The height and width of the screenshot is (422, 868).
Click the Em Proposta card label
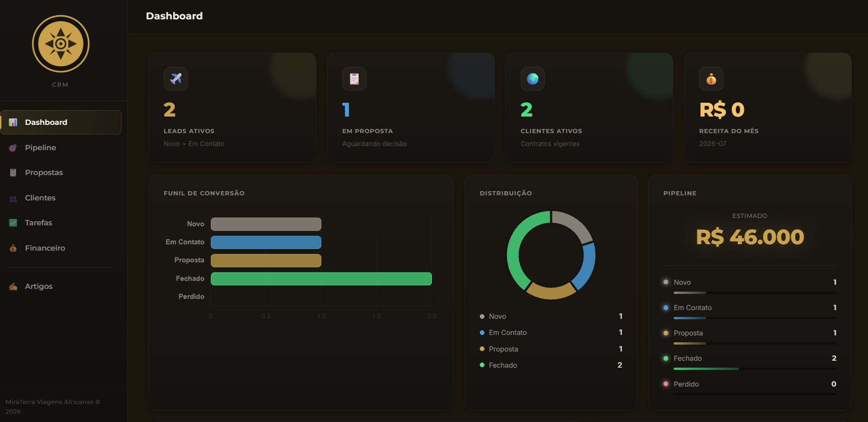[367, 131]
